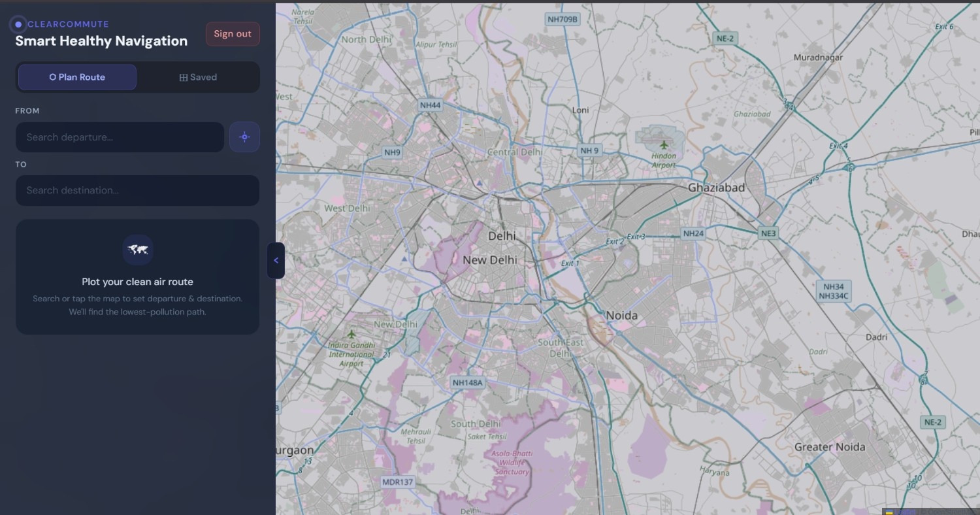Open the Saved tab
980x515 pixels.
point(198,77)
